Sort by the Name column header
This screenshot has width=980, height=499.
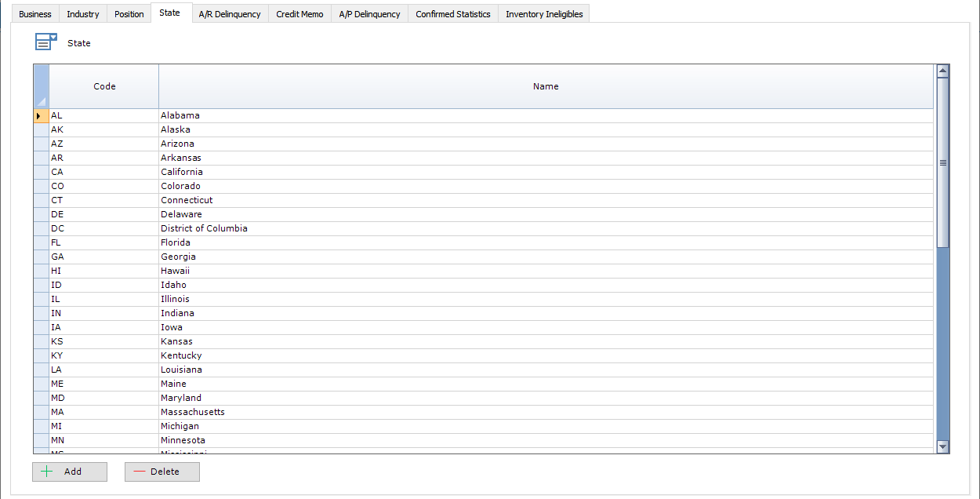tap(546, 86)
